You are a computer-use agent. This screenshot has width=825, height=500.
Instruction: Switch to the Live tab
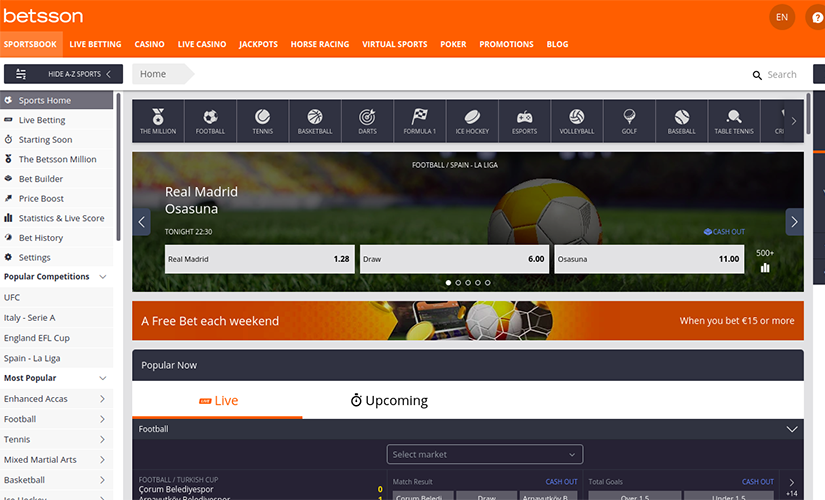218,401
